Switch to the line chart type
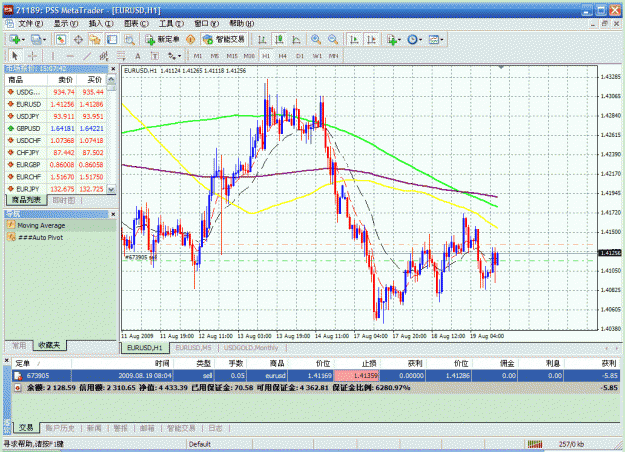Image resolution: width=625 pixels, height=452 pixels. pos(296,39)
